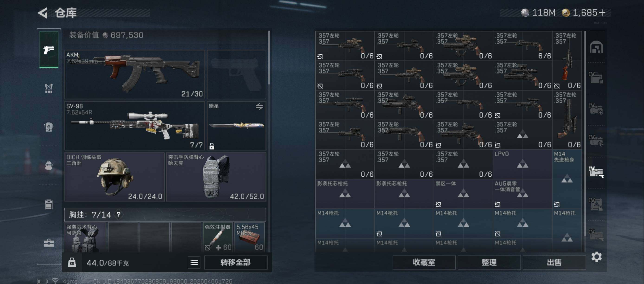Sort the warehouse with 整理 button
The width and height of the screenshot is (644, 284).
click(x=489, y=262)
